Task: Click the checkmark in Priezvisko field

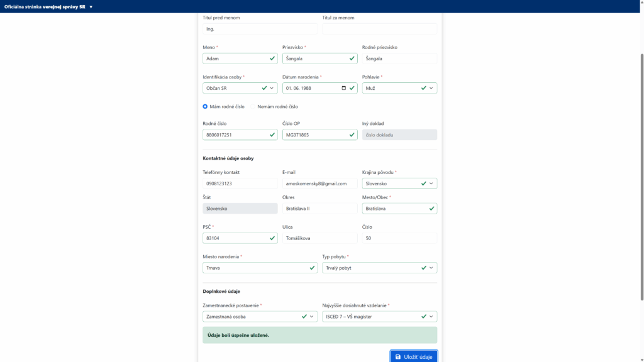Action: pos(352,58)
